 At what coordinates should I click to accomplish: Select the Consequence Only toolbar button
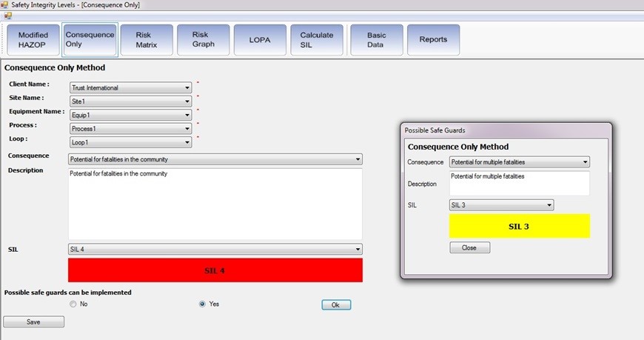point(90,40)
